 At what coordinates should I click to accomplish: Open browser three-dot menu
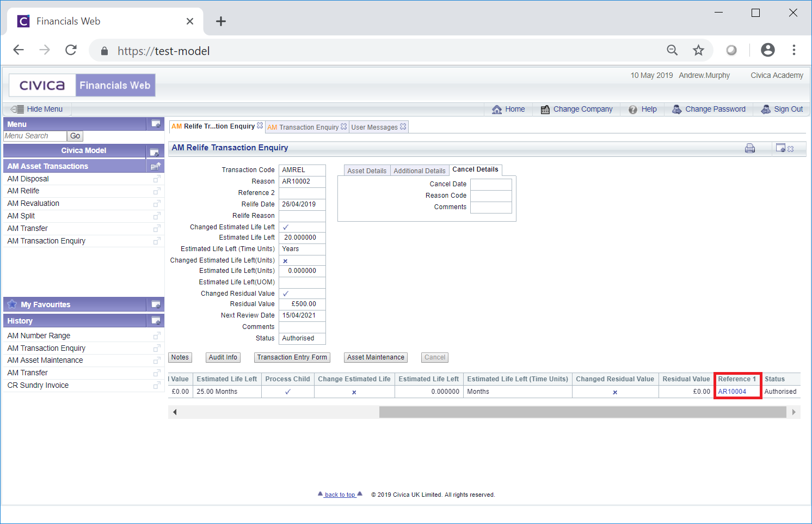pyautogui.click(x=794, y=50)
